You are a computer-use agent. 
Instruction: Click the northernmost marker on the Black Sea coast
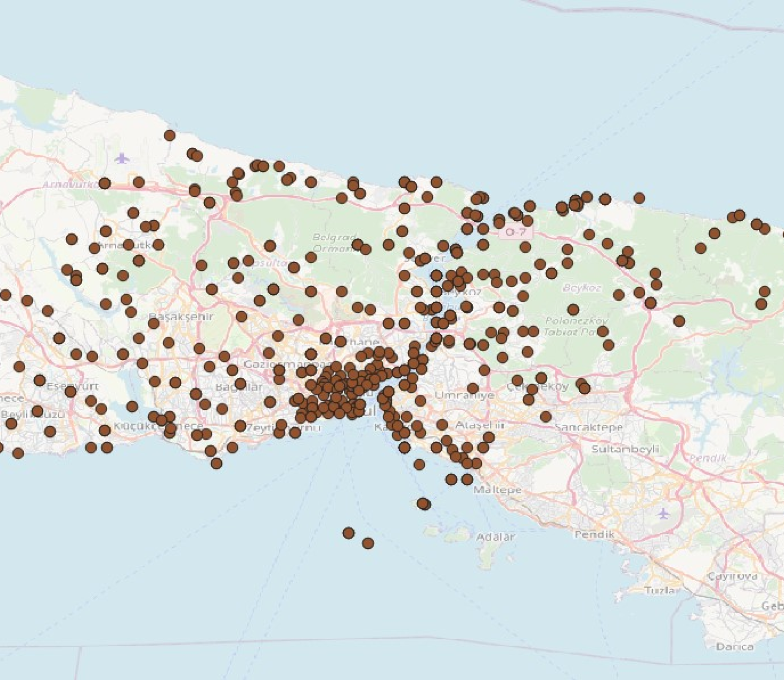(169, 136)
